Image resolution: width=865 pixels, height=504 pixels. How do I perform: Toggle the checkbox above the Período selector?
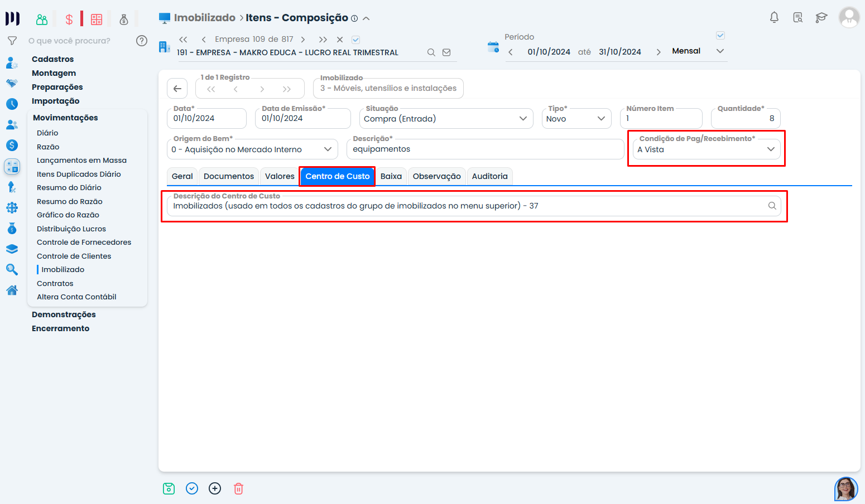720,36
